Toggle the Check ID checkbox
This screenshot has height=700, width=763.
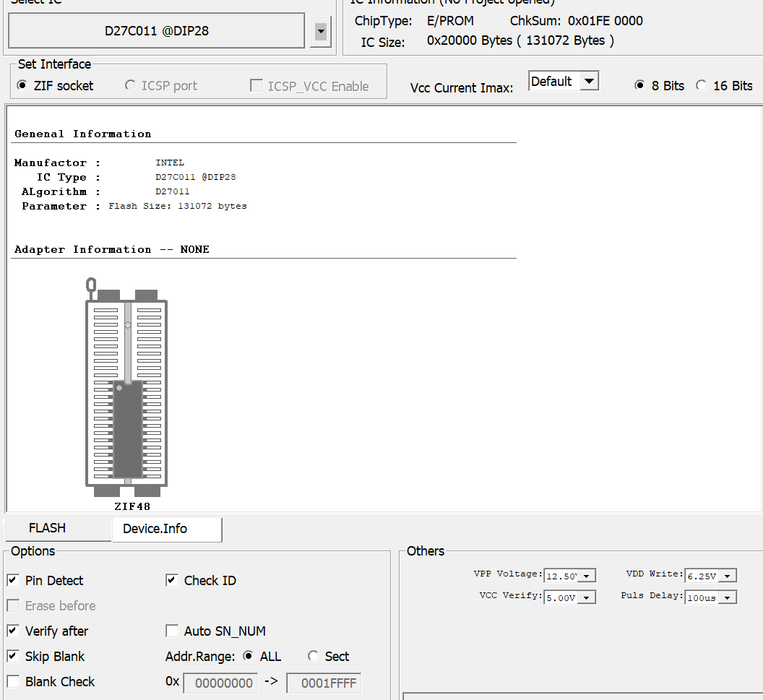click(x=172, y=580)
